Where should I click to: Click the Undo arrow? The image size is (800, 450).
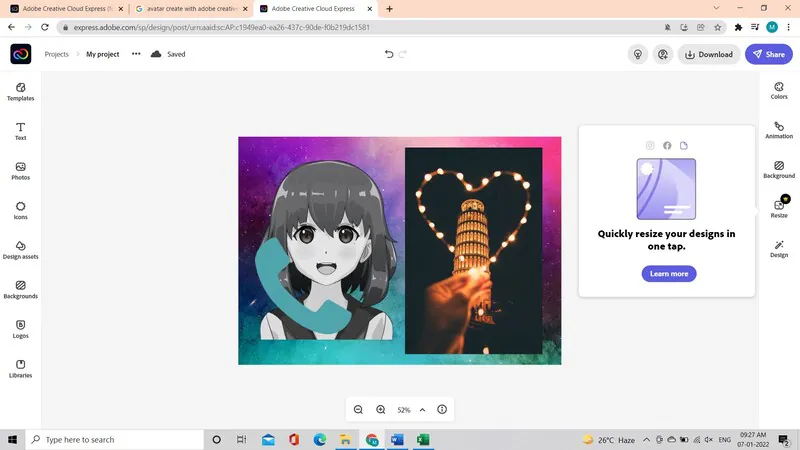389,54
